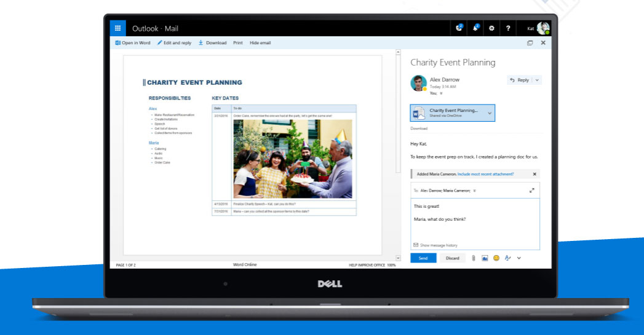Viewport: 644px width, 335px height.
Task: Show message history
Action: [x=435, y=245]
